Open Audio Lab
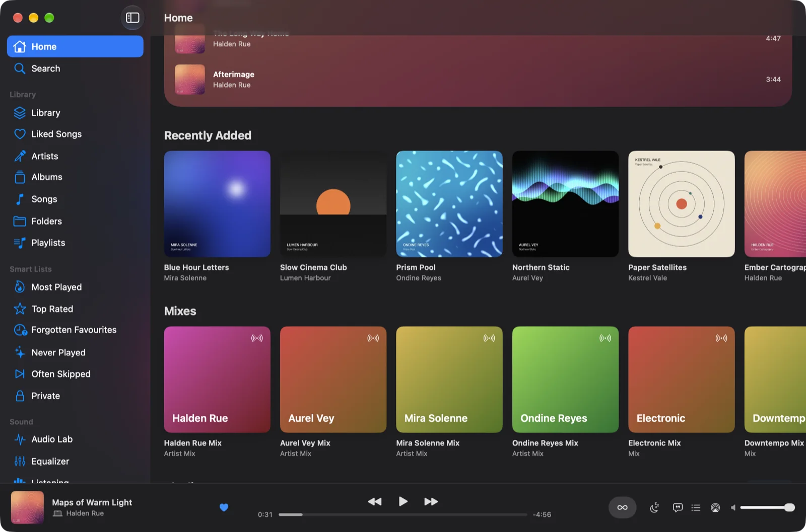 (75, 439)
